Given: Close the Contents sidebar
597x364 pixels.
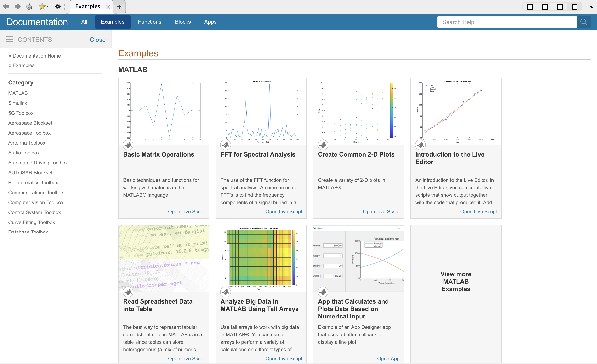Looking at the screenshot, I should [x=98, y=40].
